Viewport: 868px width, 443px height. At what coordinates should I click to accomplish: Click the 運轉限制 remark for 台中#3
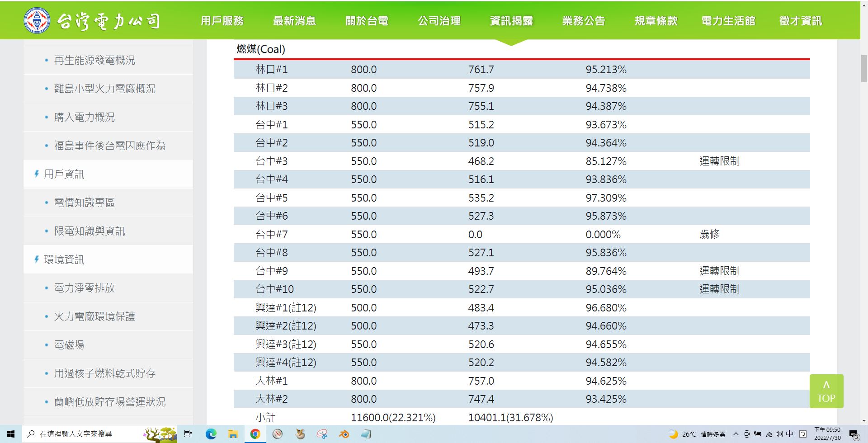click(x=719, y=161)
